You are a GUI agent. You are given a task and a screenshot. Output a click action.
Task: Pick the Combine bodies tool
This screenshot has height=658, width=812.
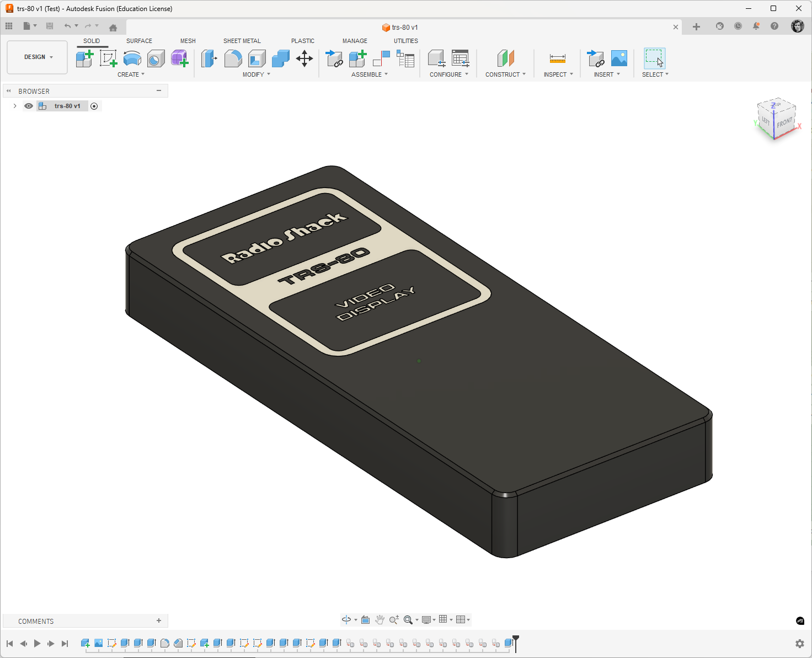(x=281, y=58)
